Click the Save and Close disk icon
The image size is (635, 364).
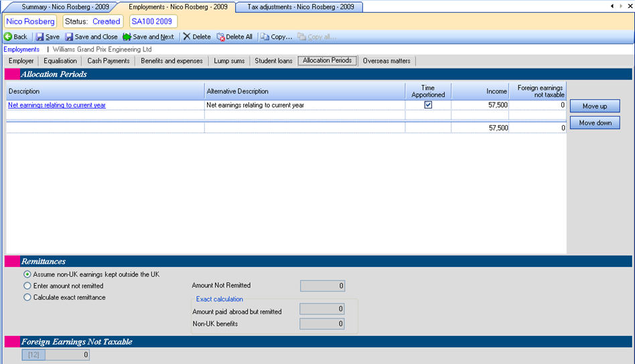click(x=69, y=37)
